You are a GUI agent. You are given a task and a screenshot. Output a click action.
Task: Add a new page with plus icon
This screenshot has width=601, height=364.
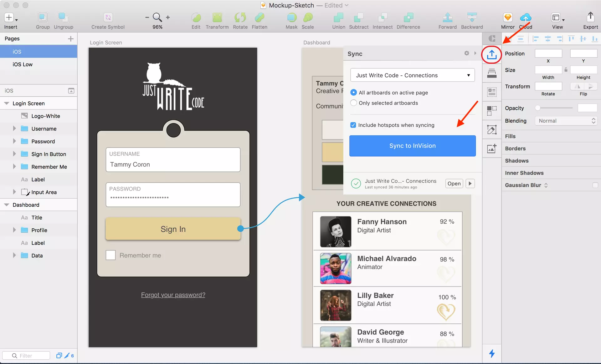(x=71, y=38)
